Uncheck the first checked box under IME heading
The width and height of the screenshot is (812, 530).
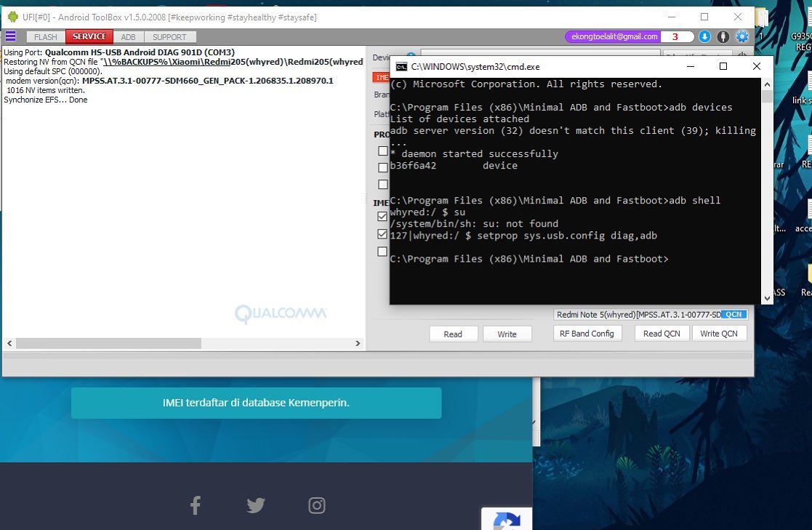(382, 216)
